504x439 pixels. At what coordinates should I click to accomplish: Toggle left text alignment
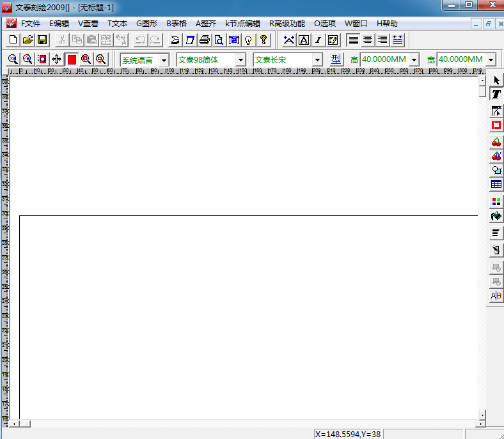[x=353, y=40]
